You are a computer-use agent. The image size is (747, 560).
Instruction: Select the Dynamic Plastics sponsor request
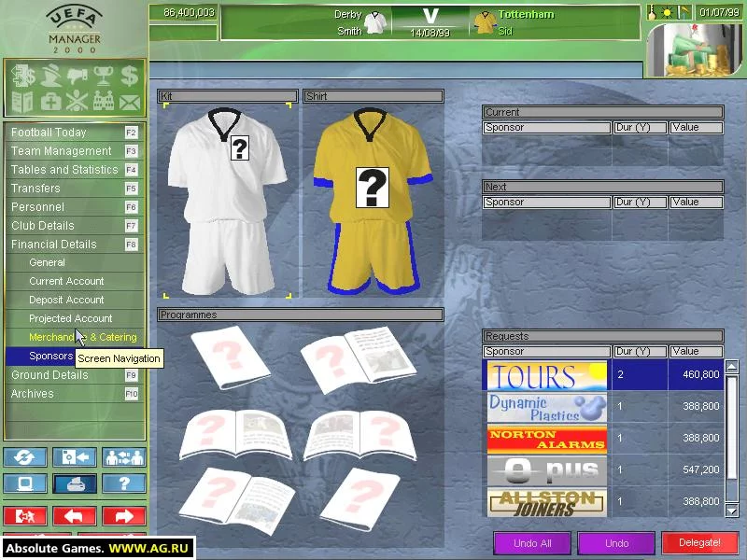(603, 407)
